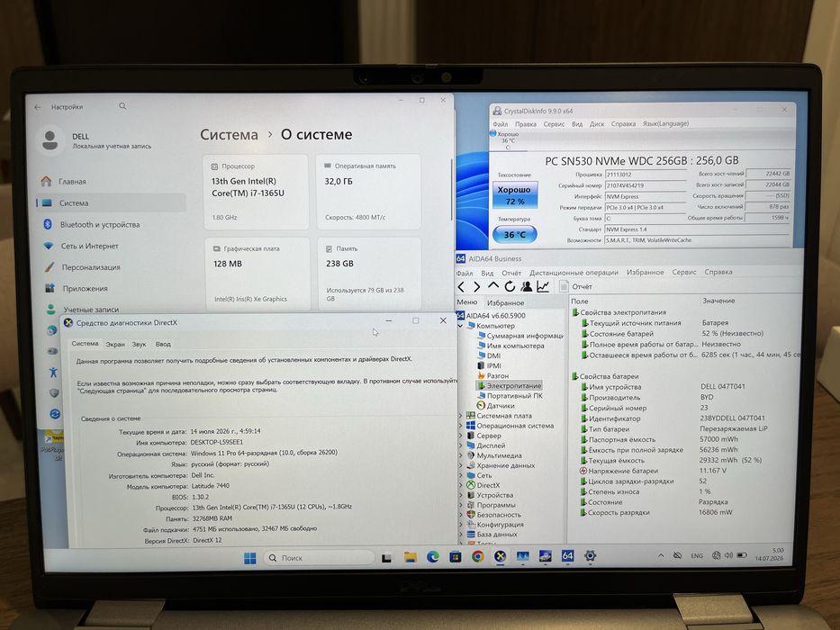Click Память storage card in Settings

tap(369, 274)
